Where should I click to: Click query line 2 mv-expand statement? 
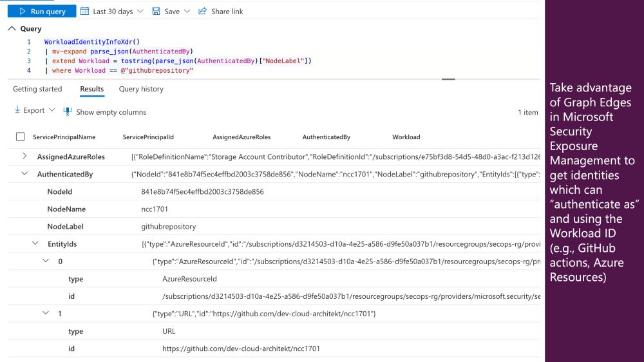tap(118, 52)
